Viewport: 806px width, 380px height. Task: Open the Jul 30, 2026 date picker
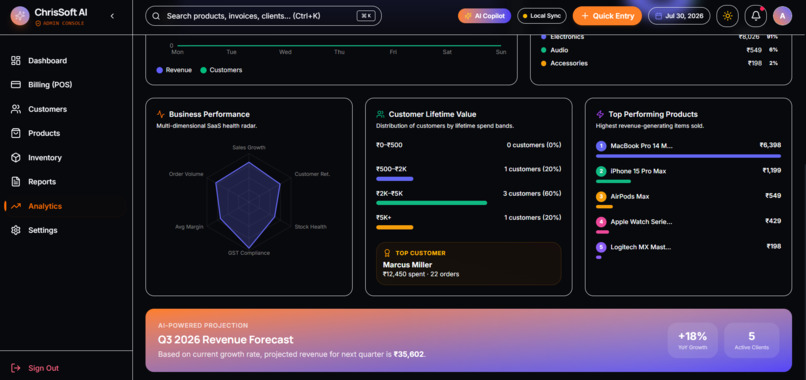pyautogui.click(x=679, y=16)
